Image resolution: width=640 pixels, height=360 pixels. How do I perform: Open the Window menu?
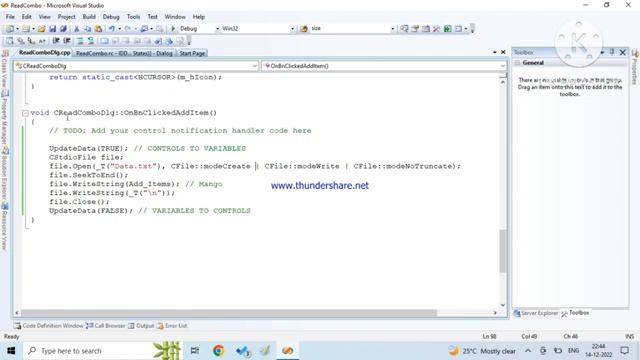pyautogui.click(x=175, y=17)
